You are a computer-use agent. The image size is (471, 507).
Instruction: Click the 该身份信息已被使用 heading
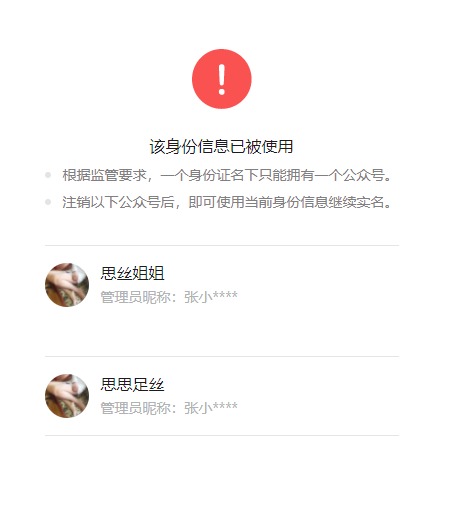[221, 147]
